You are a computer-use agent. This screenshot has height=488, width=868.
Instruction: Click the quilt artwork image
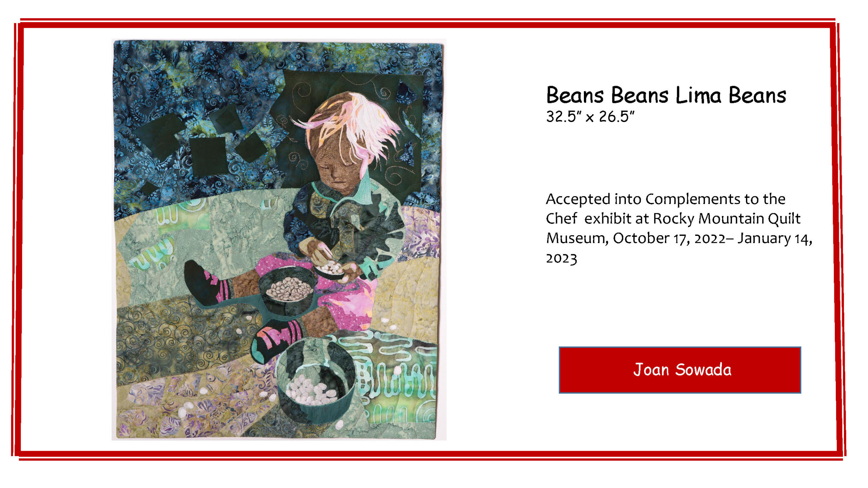click(x=278, y=240)
